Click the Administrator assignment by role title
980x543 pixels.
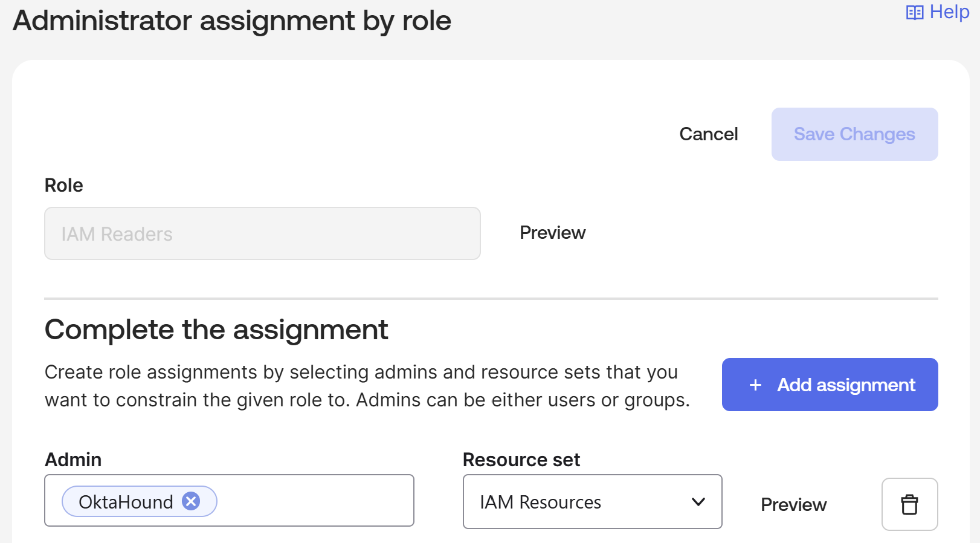pyautogui.click(x=232, y=21)
